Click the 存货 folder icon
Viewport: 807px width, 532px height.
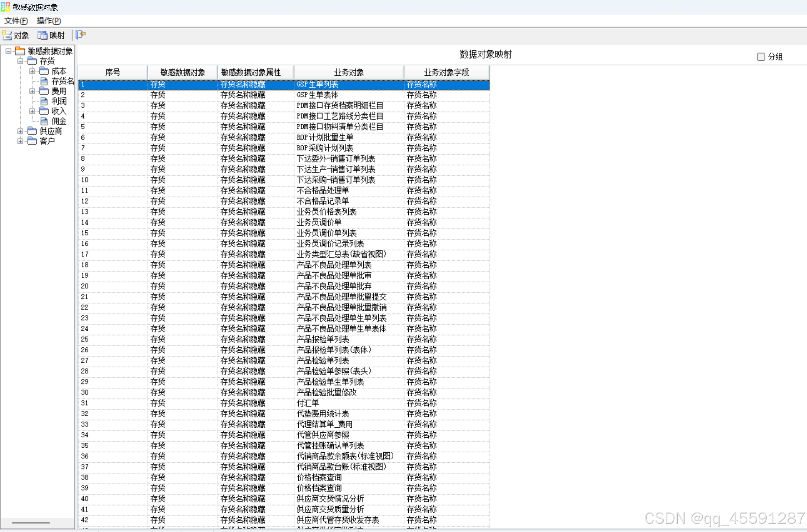coord(33,61)
